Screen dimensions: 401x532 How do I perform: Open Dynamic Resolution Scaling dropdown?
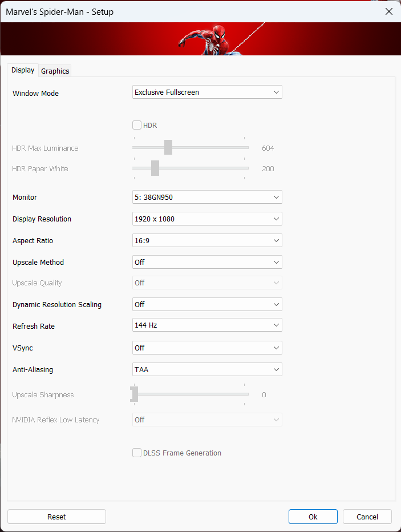(207, 304)
